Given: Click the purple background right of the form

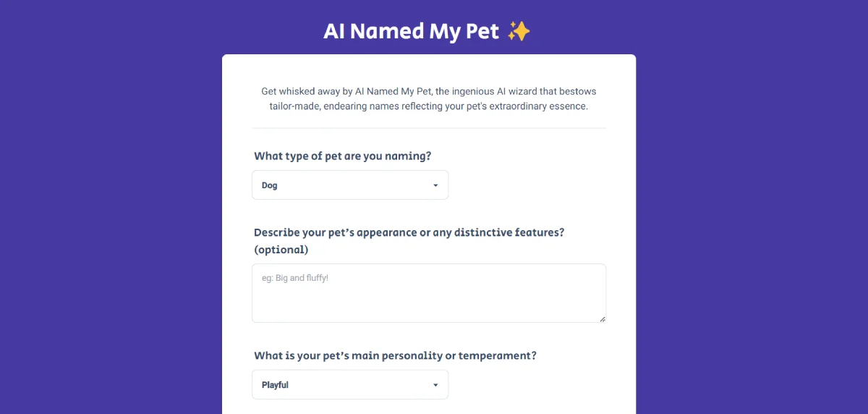Looking at the screenshot, I should pos(752,217).
